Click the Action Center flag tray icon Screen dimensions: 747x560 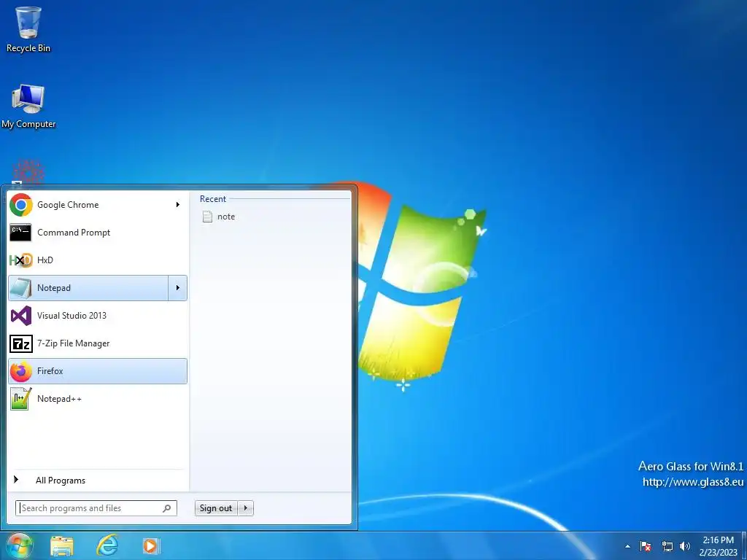(646, 546)
